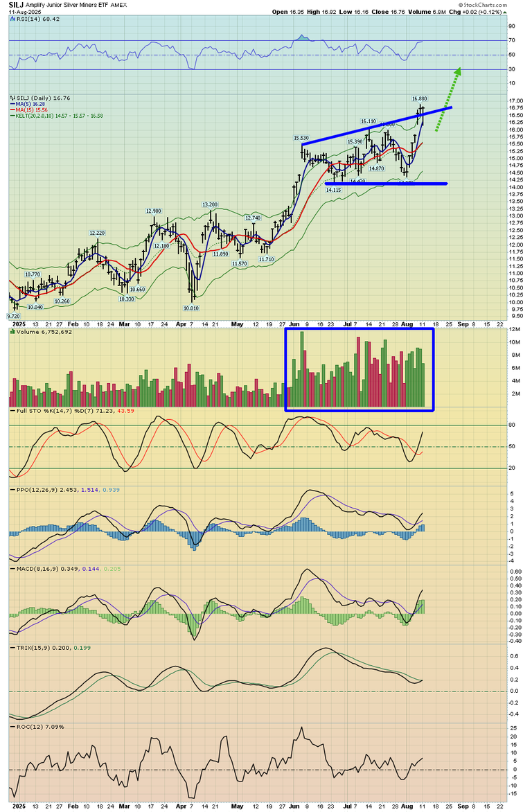Click the 15.530 June peak label
The width and height of the screenshot is (532, 812).
[x=301, y=139]
